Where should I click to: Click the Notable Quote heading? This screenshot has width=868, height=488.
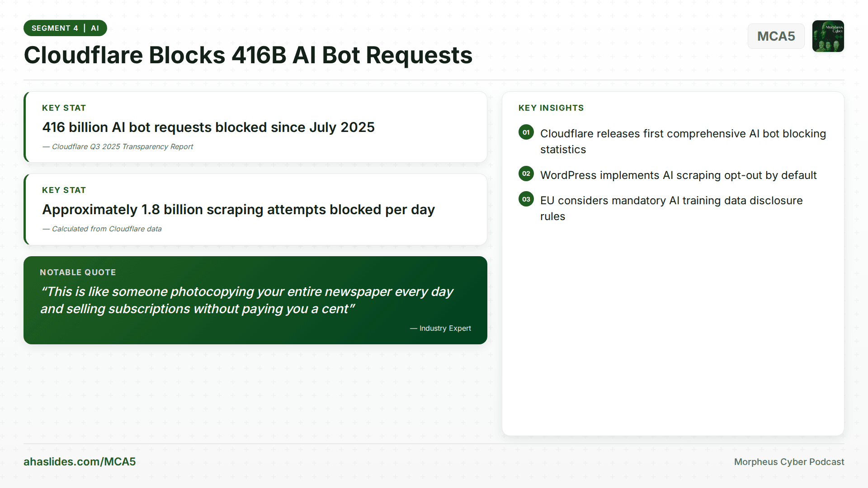click(x=78, y=272)
